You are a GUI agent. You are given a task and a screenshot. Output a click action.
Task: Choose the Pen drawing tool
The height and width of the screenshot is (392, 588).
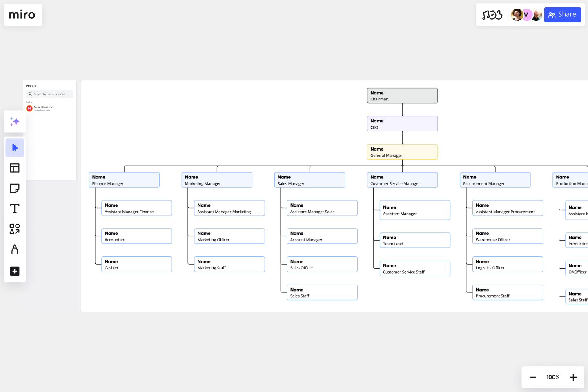[14, 249]
